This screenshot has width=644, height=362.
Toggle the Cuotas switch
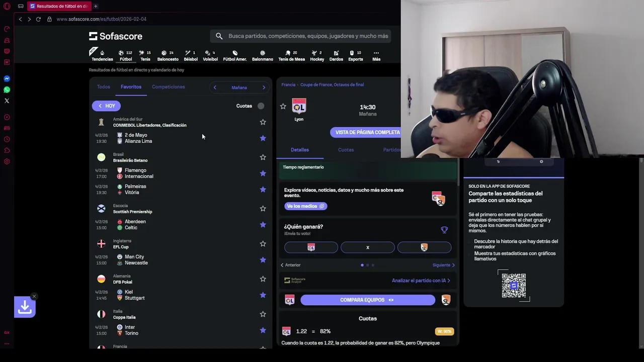(261, 106)
